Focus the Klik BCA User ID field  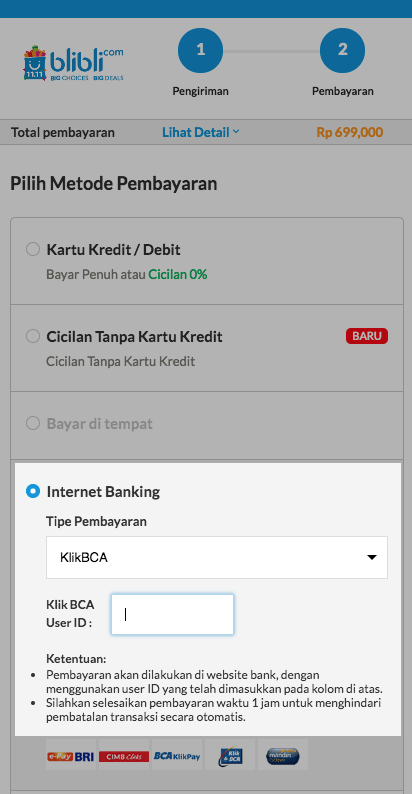point(173,614)
